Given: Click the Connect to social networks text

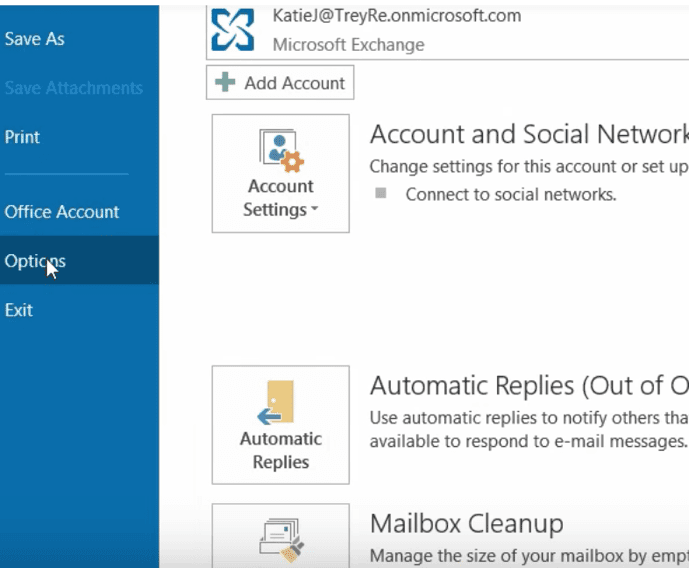Looking at the screenshot, I should (510, 194).
